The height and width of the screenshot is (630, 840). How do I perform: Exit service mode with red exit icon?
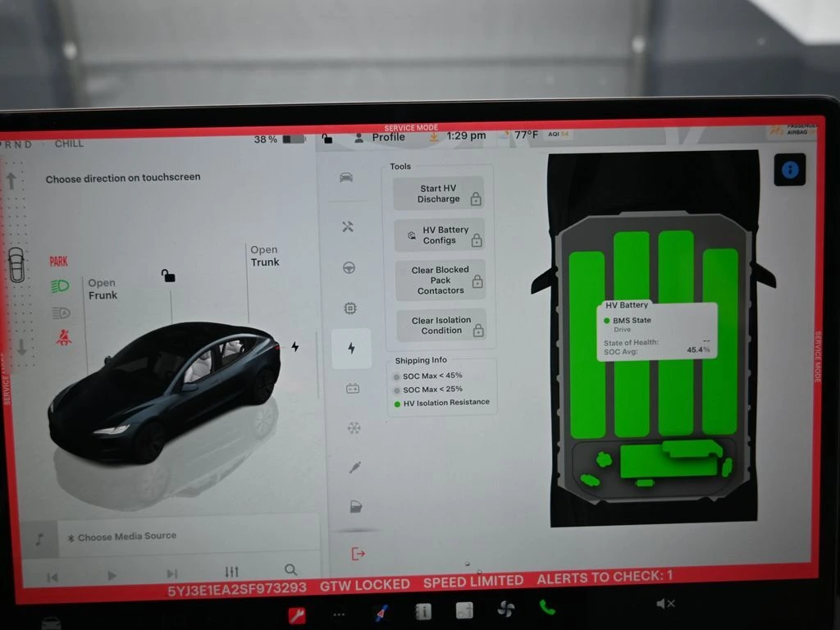click(358, 554)
